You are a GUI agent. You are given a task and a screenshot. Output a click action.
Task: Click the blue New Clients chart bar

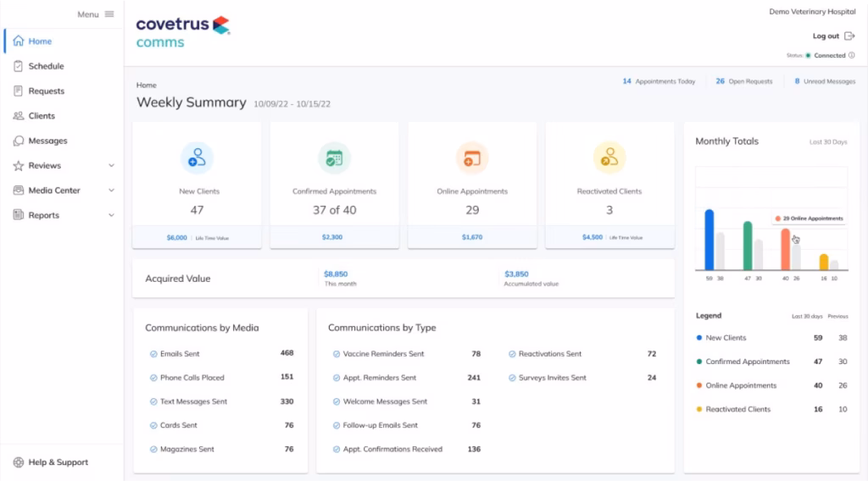[709, 240]
